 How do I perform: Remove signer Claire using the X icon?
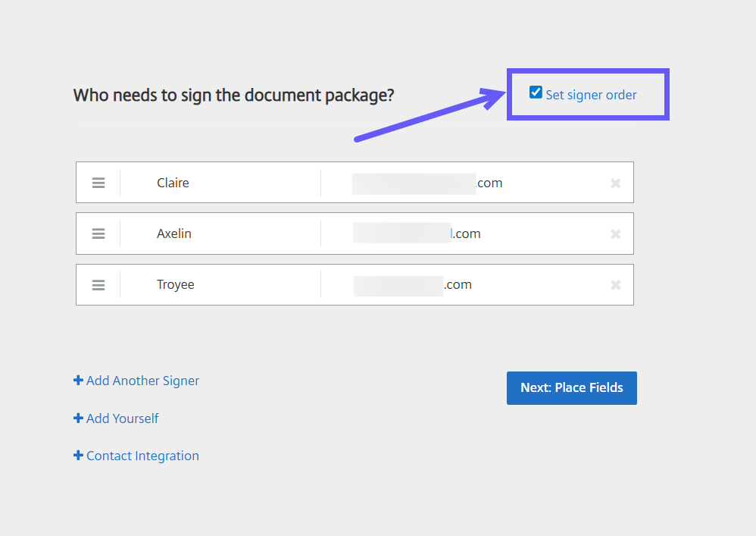click(615, 183)
